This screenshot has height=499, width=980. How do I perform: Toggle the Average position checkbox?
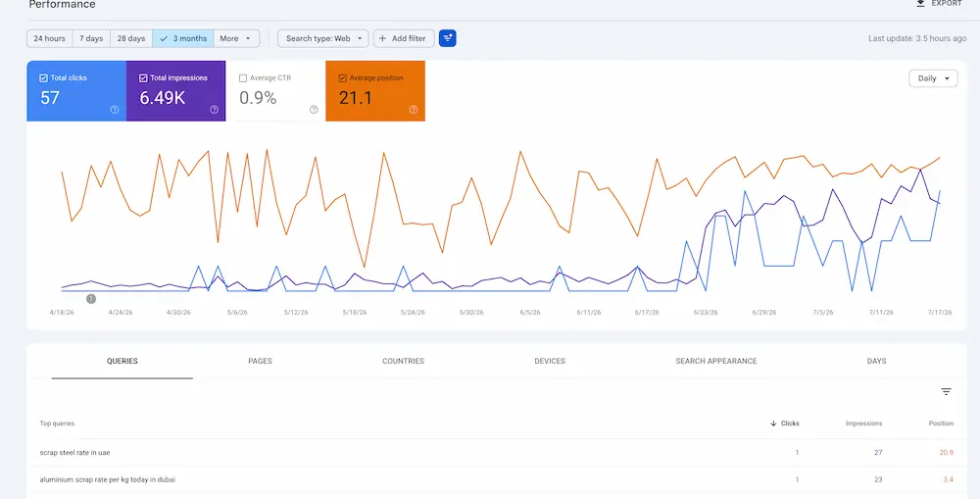[x=342, y=78]
